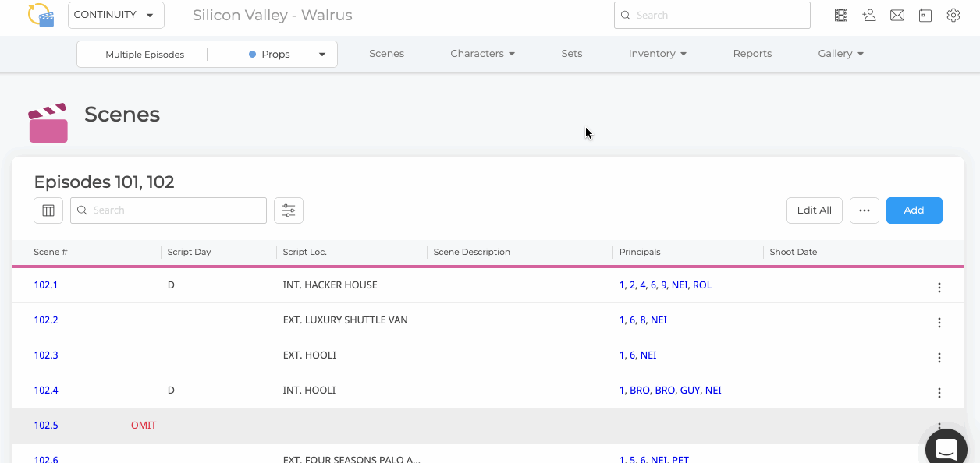Open three-dot menu for scene 102.1
This screenshot has width=980, height=463.
pyautogui.click(x=939, y=288)
